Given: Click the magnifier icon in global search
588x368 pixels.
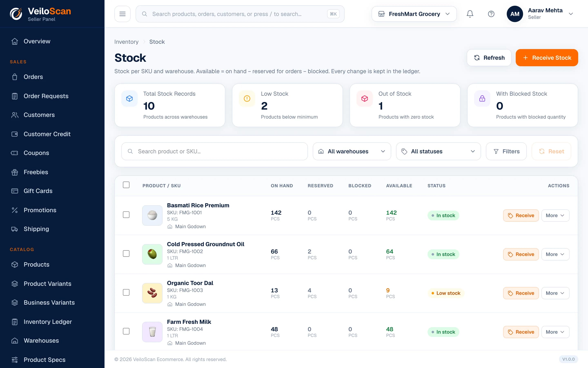Looking at the screenshot, I should (x=145, y=14).
